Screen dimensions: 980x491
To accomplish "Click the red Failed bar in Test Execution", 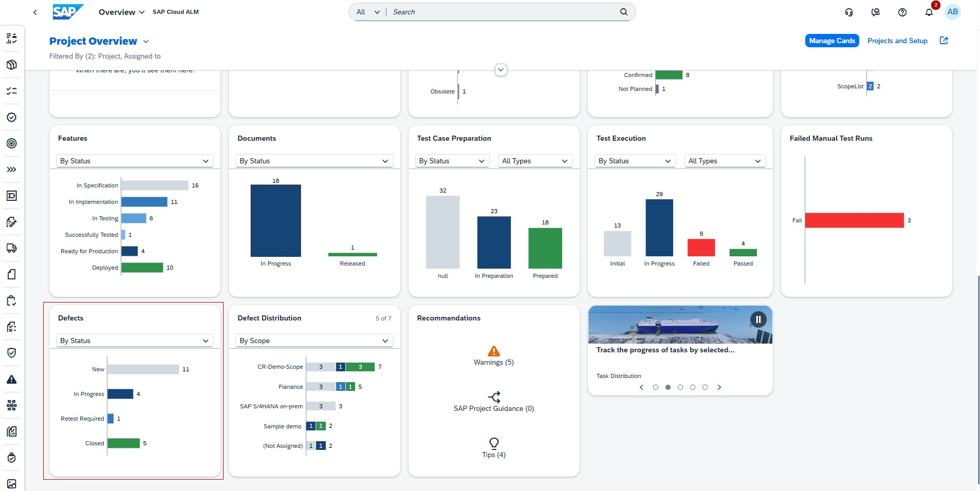I will [x=701, y=248].
